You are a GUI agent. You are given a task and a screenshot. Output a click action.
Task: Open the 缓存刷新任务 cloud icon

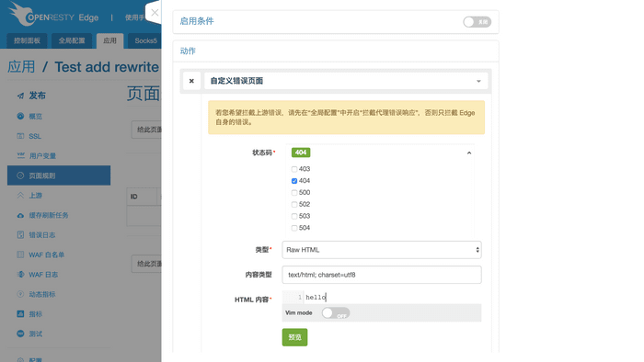pyautogui.click(x=20, y=215)
